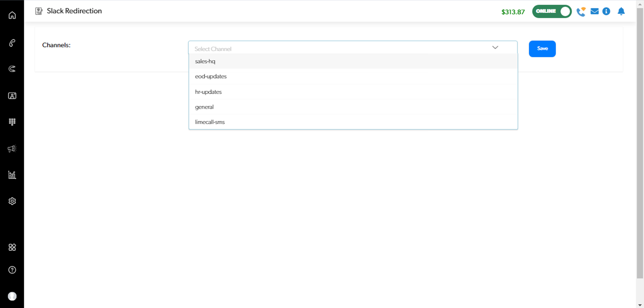
Task: Open the dial pad icon
Action: pos(12,122)
